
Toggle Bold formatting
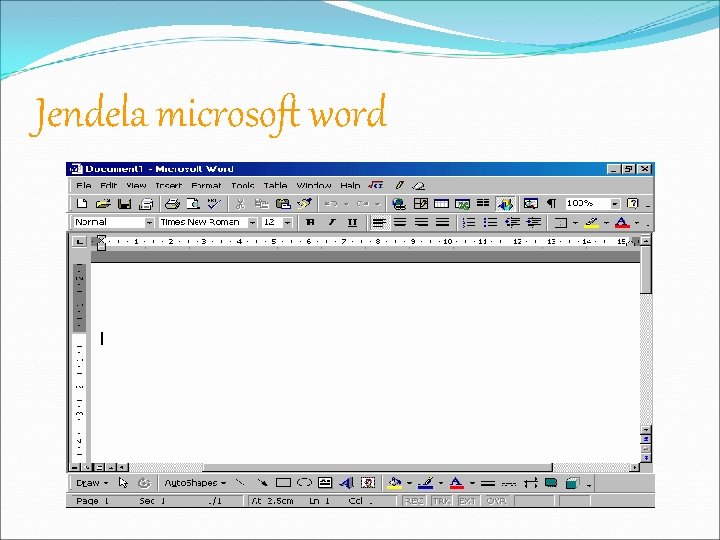(x=310, y=223)
